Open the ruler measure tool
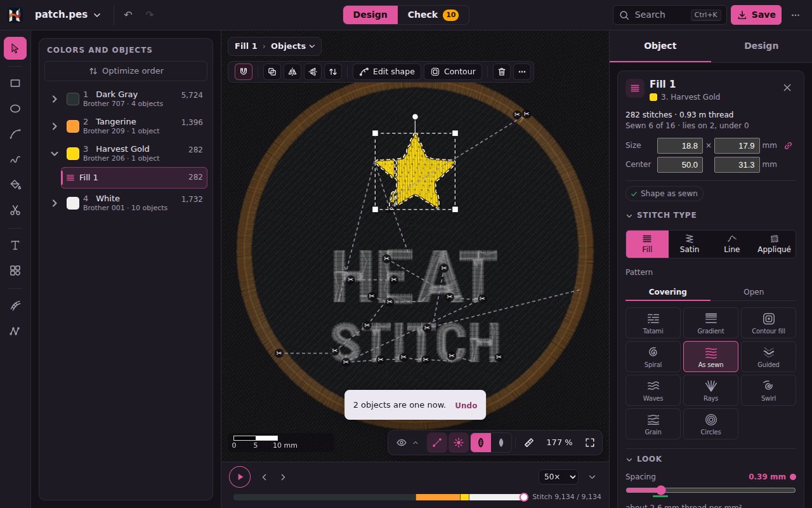This screenshot has height=508, width=812. (529, 443)
